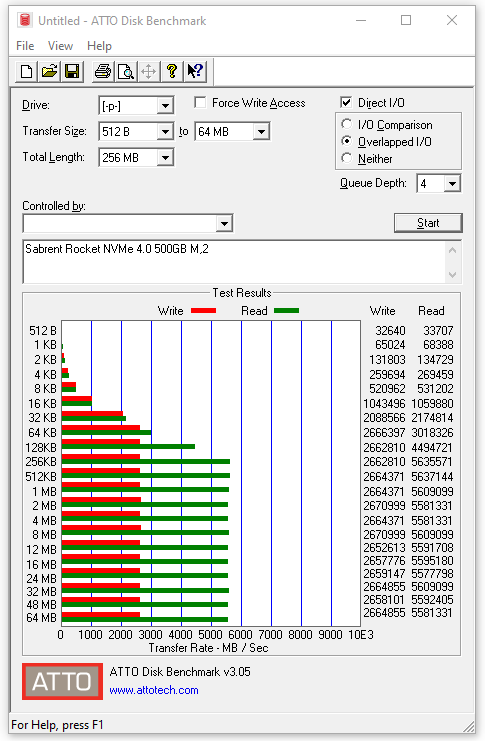This screenshot has width=485, height=741.
Task: Click read value 33707
Action: tap(438, 330)
